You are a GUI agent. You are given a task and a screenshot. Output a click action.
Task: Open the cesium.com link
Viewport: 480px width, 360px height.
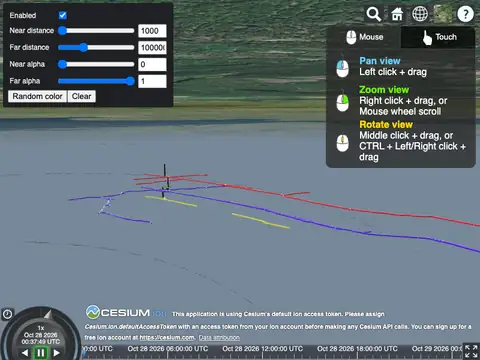pyautogui.click(x=167, y=337)
